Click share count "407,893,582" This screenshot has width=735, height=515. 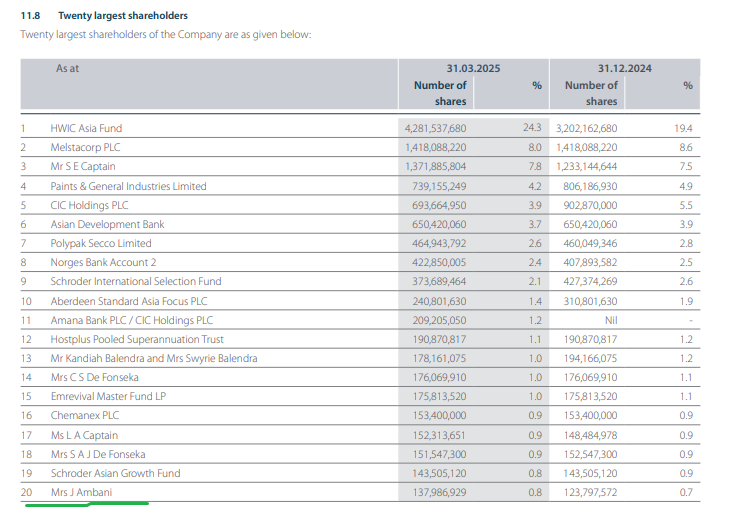click(590, 263)
